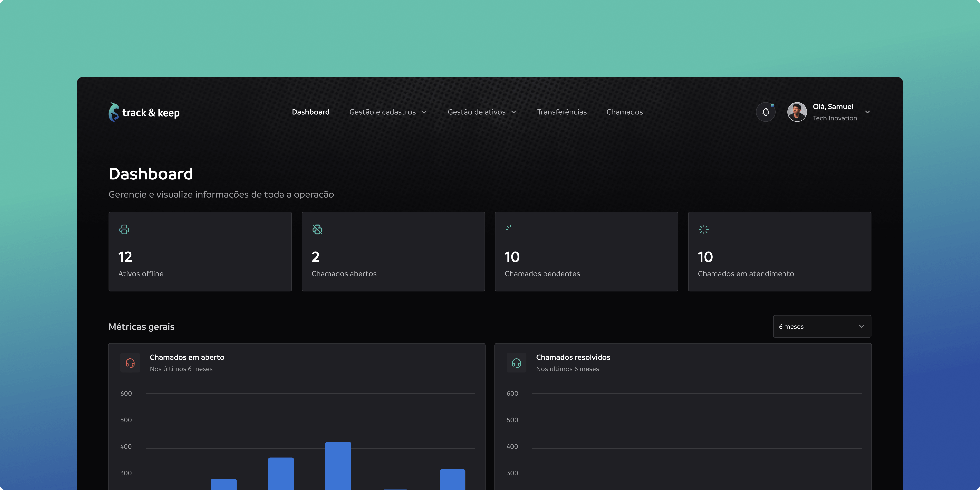
Task: Click Samuel's profile avatar
Action: point(797,112)
